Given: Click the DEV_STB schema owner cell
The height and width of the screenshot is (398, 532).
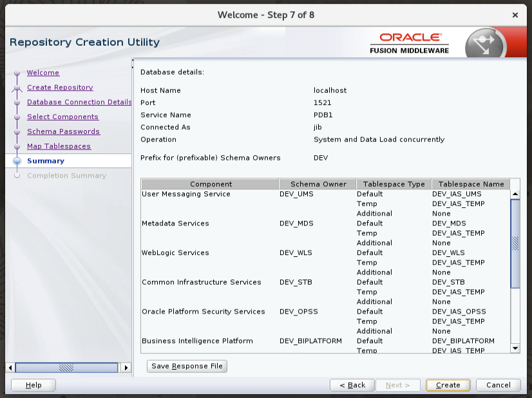Looking at the screenshot, I should tap(296, 282).
